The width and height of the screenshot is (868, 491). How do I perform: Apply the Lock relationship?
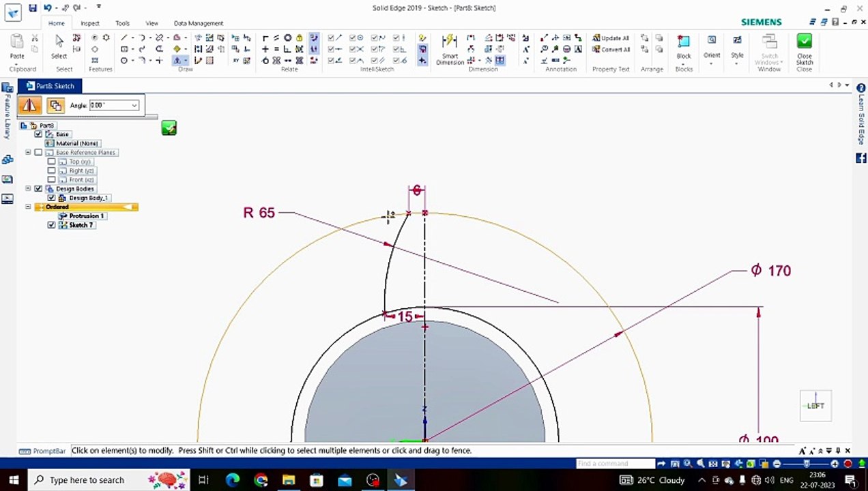click(x=299, y=38)
